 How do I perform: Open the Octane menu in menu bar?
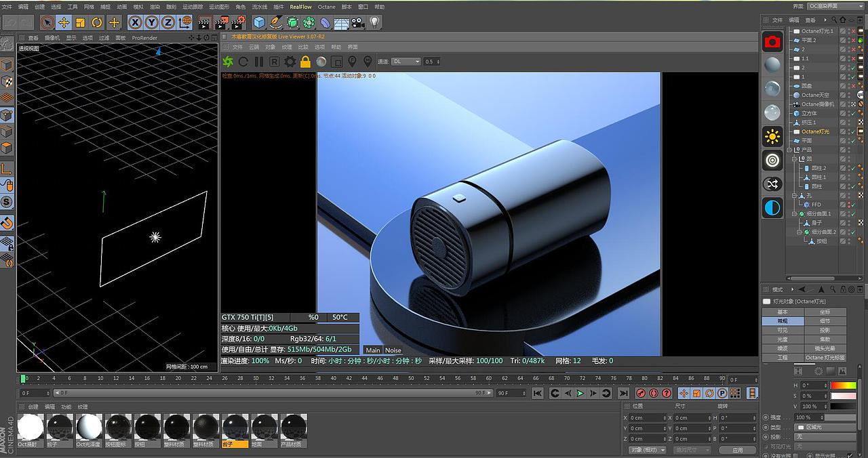pyautogui.click(x=326, y=7)
